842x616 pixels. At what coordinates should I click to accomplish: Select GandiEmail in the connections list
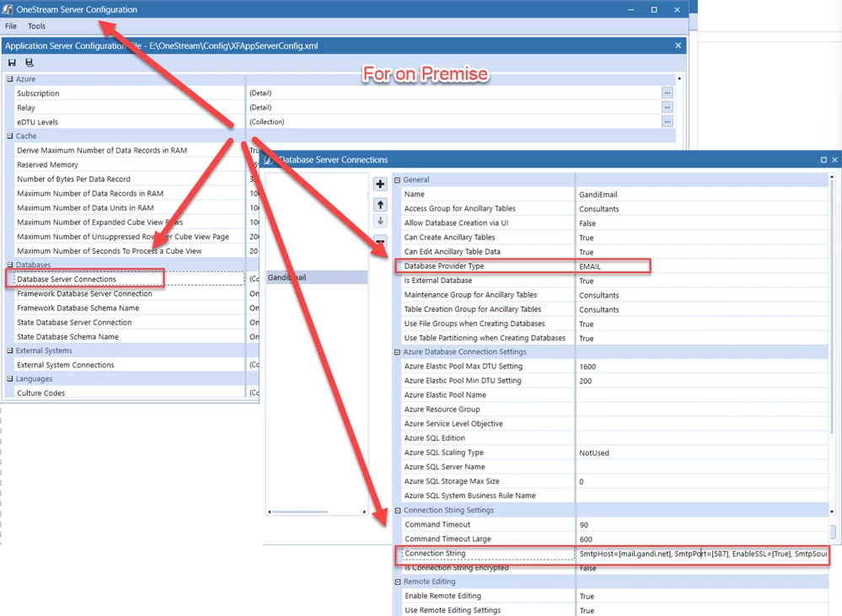pos(317,277)
